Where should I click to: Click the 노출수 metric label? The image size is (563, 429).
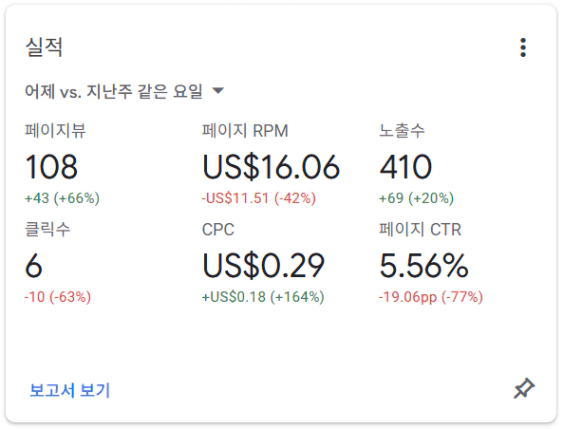(x=402, y=130)
